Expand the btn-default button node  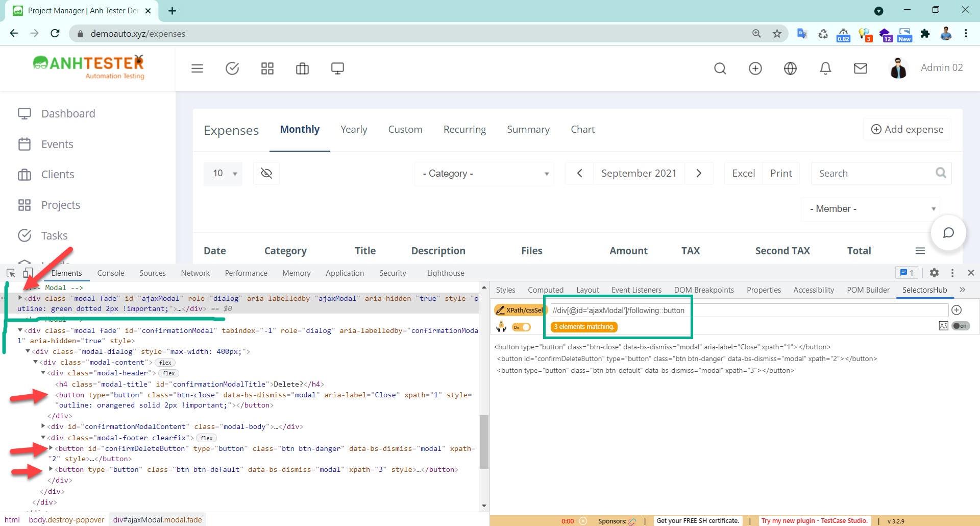(51, 469)
